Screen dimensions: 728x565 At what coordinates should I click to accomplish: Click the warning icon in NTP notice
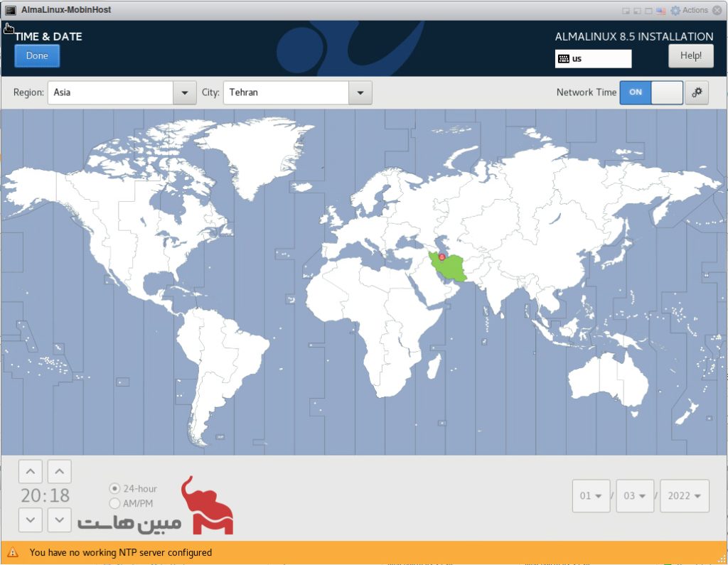click(x=13, y=552)
